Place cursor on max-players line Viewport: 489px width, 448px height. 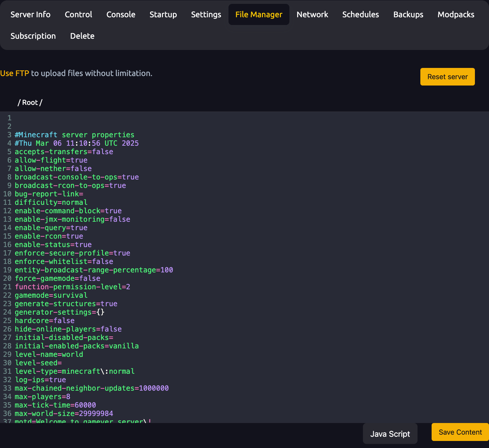pos(42,397)
